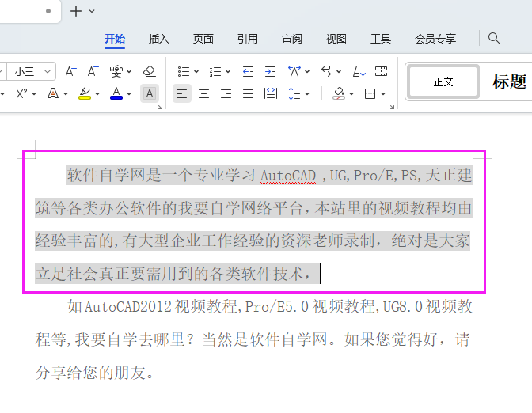
Task: Expand the numbered list dropdown arrow
Action: pyautogui.click(x=228, y=71)
